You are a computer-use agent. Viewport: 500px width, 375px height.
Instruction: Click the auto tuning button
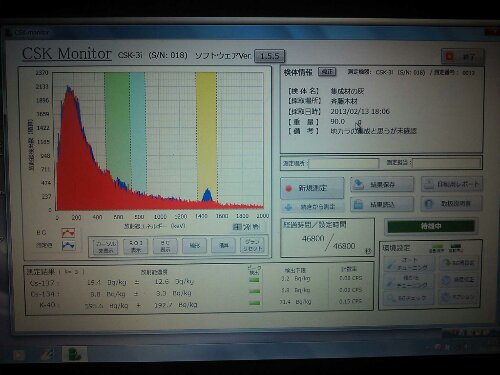tap(409, 264)
